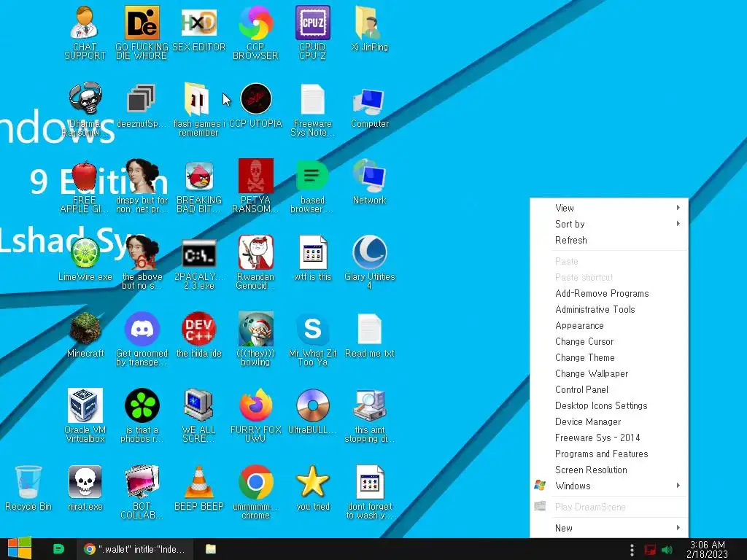This screenshot has width=747, height=560.
Task: Open the Skype Mr What Zit icon
Action: point(312,340)
